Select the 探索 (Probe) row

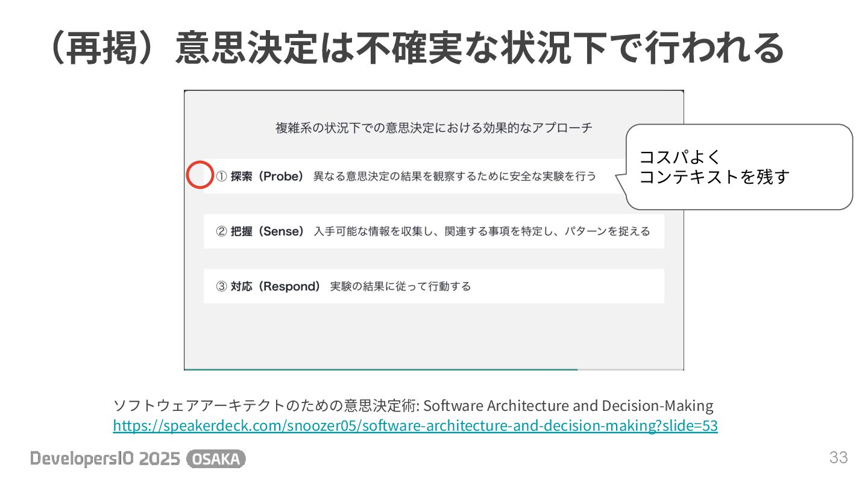tap(416, 176)
